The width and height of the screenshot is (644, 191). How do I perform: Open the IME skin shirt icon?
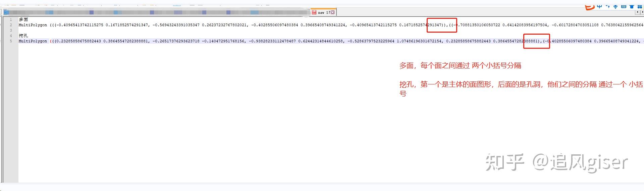(x=632, y=6)
